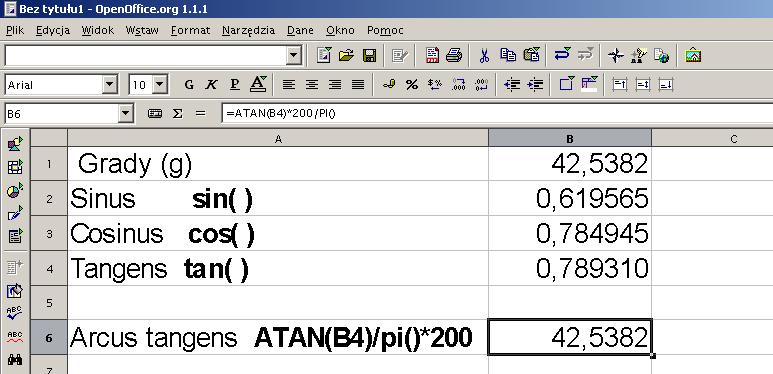Screen dimensions: 773x374
Task: Open the Gallery picture icon
Action: point(693,55)
